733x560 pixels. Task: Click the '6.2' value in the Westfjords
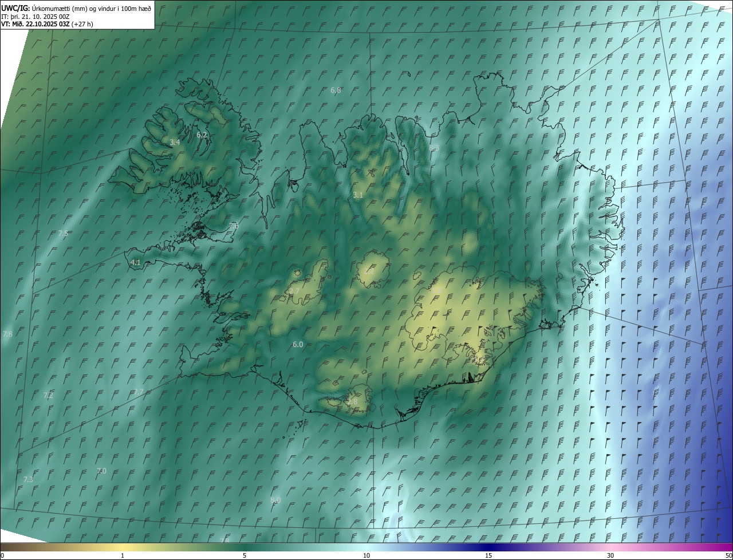click(x=202, y=135)
